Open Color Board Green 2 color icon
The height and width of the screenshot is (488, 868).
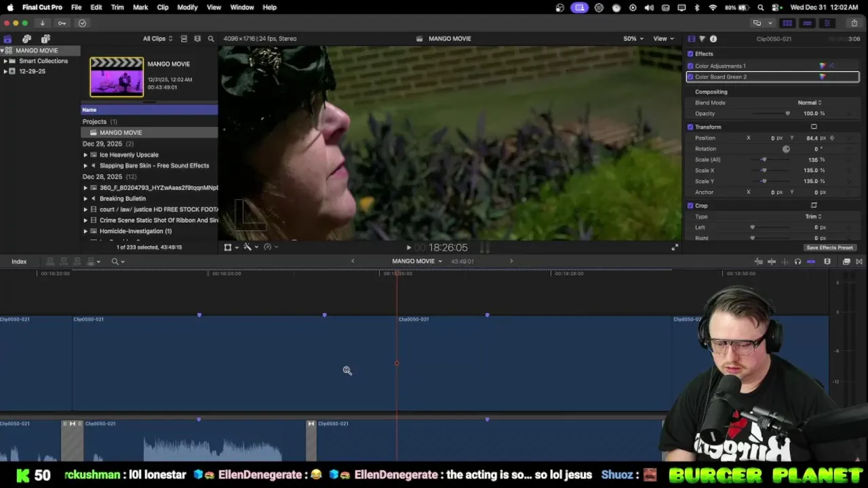[823, 77]
